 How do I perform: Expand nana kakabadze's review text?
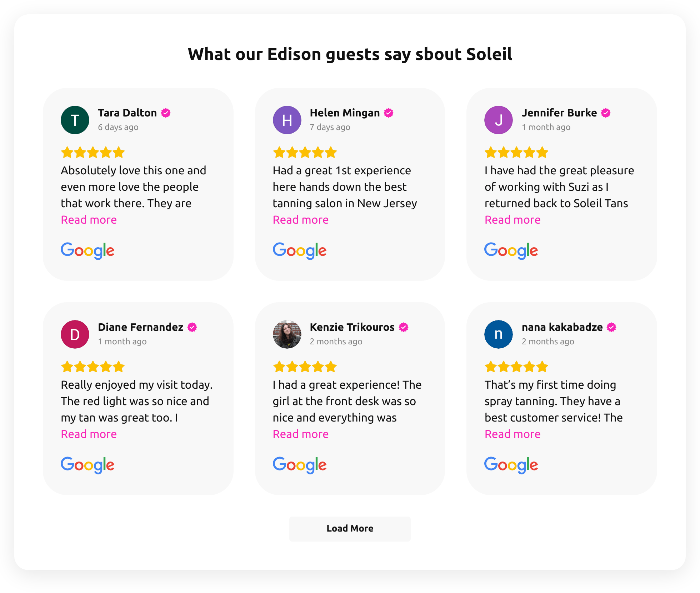point(512,434)
